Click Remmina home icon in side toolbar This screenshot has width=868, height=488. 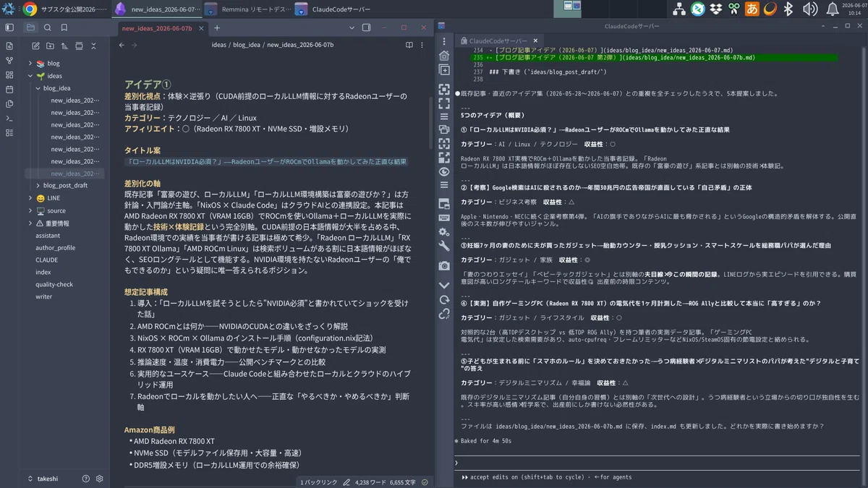coord(444,56)
